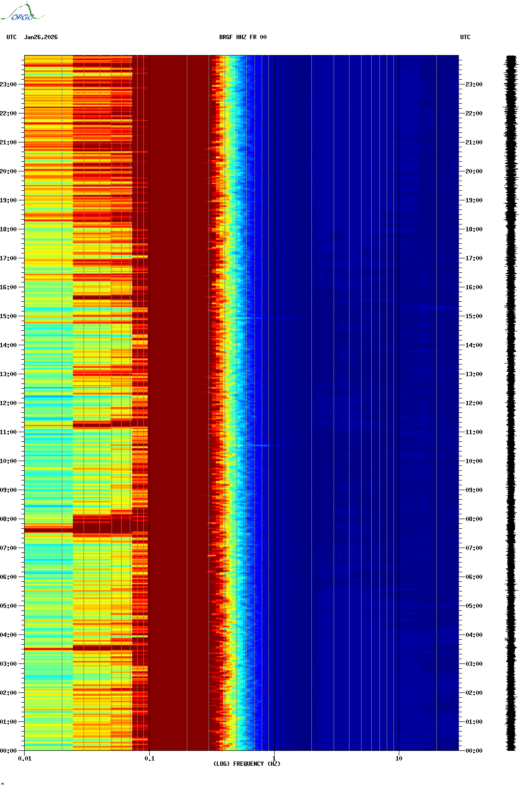Click the 1 Hz frequency axis label
The height and width of the screenshot is (789, 532).
pos(274,759)
